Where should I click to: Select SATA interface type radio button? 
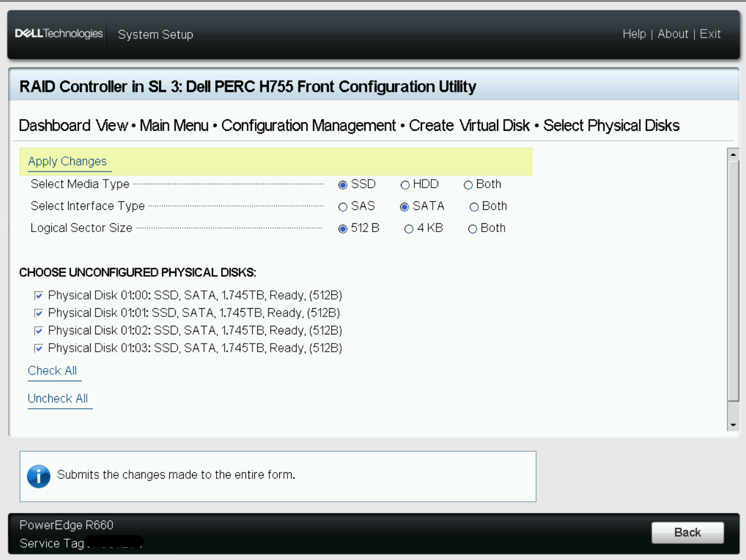click(x=404, y=207)
